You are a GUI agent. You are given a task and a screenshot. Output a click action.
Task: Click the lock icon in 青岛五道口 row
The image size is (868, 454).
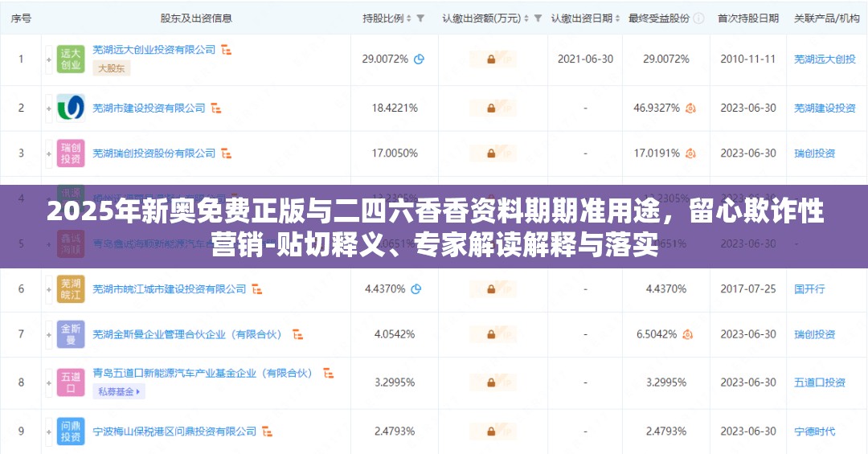coord(491,382)
